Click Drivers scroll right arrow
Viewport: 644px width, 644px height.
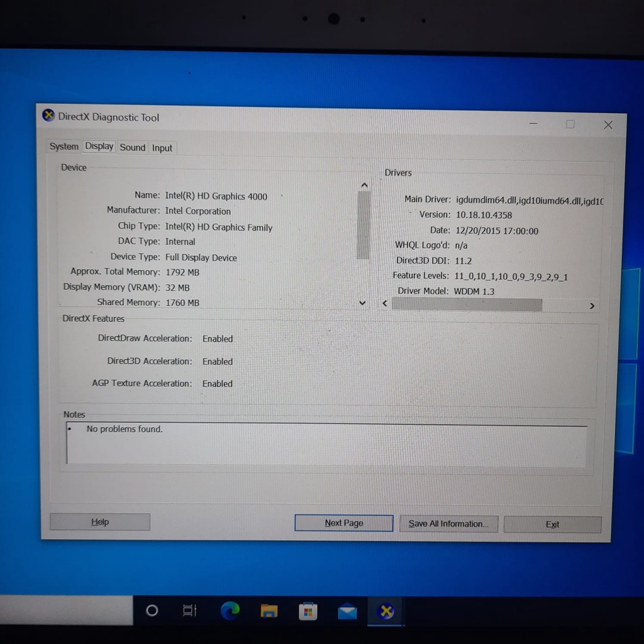coord(592,306)
